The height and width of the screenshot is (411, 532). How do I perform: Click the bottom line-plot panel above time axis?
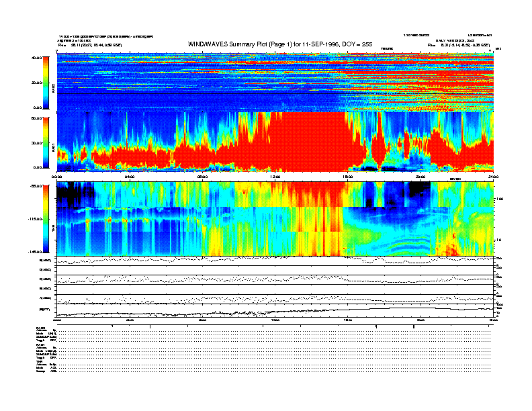tap(275, 310)
